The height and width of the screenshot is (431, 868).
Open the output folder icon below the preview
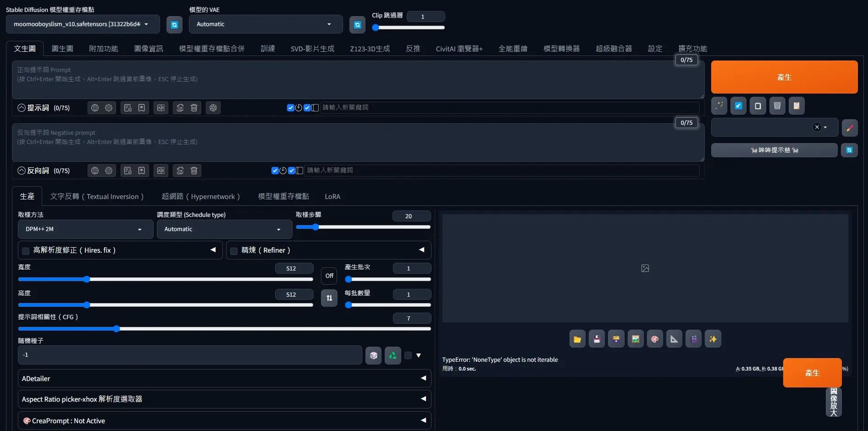tap(577, 339)
